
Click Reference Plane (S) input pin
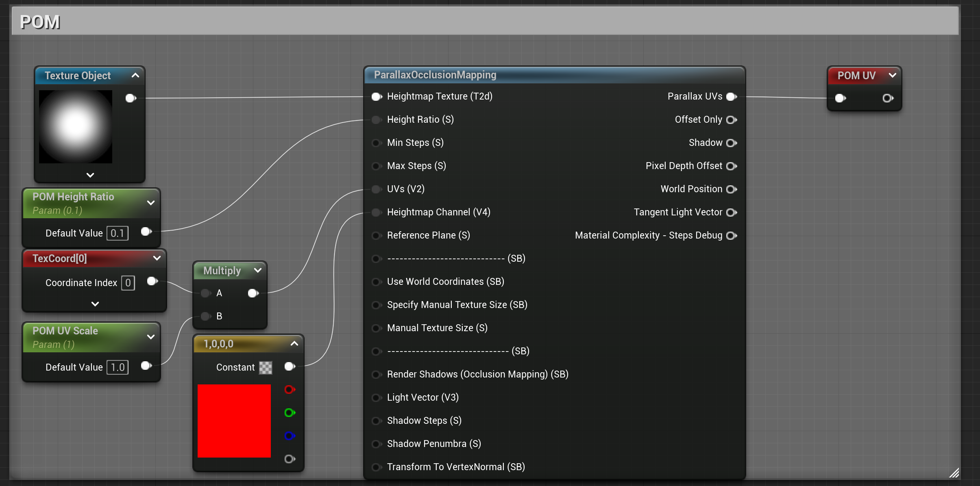tap(377, 236)
